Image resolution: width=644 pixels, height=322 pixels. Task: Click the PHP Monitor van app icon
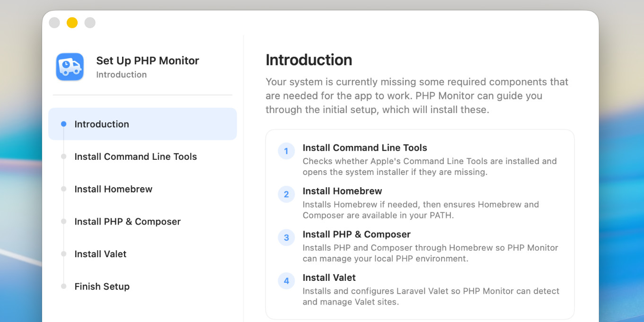[x=70, y=67]
